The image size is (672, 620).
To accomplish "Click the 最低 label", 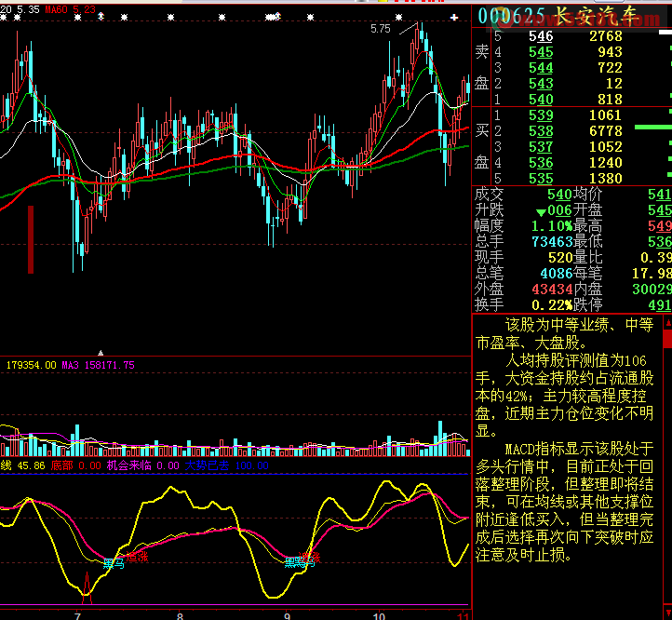I will (587, 242).
